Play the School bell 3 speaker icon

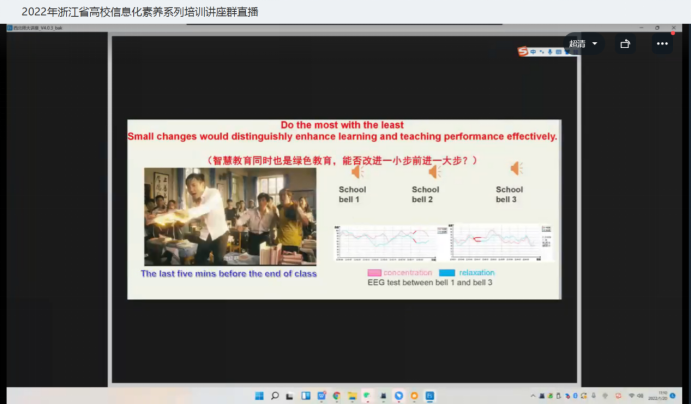[515, 168]
